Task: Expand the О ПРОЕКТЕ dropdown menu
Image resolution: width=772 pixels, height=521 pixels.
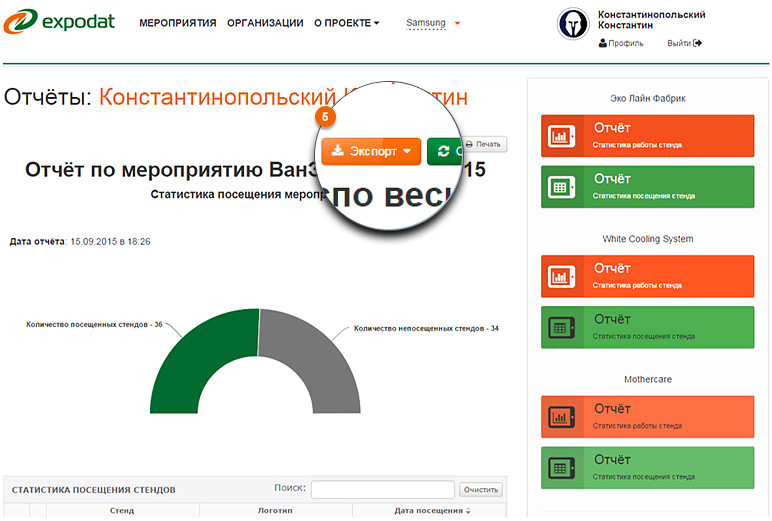Action: (347, 23)
